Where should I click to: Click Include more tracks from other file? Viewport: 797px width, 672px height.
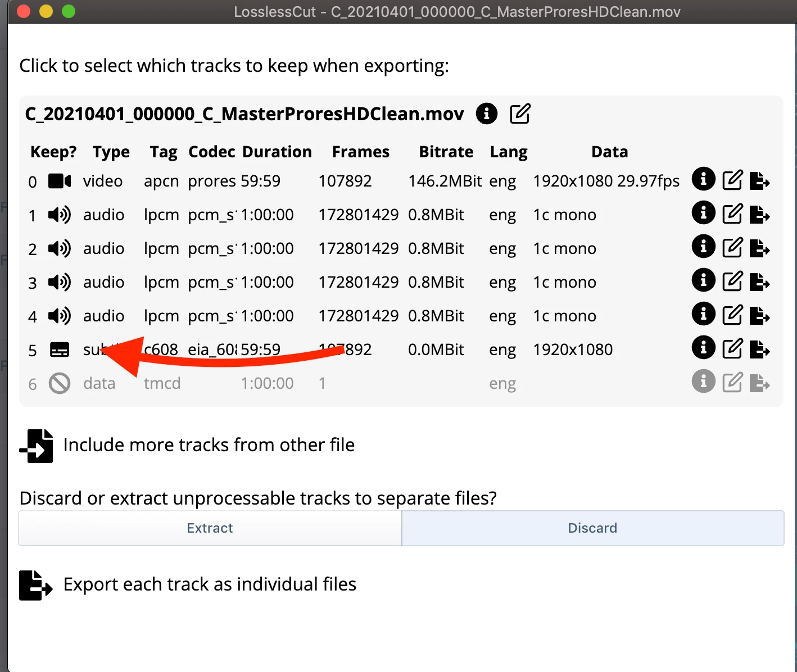209,445
